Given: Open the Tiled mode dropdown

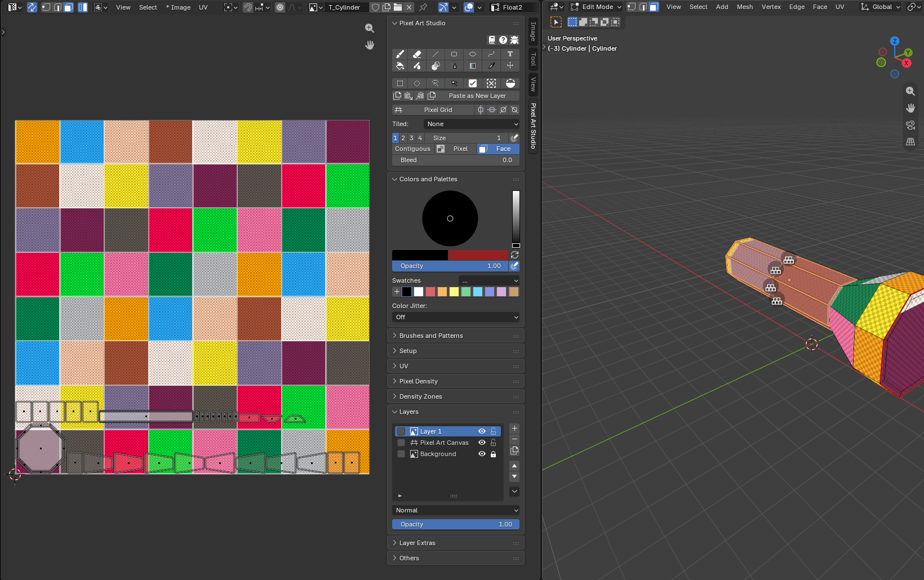Looking at the screenshot, I should [472, 124].
